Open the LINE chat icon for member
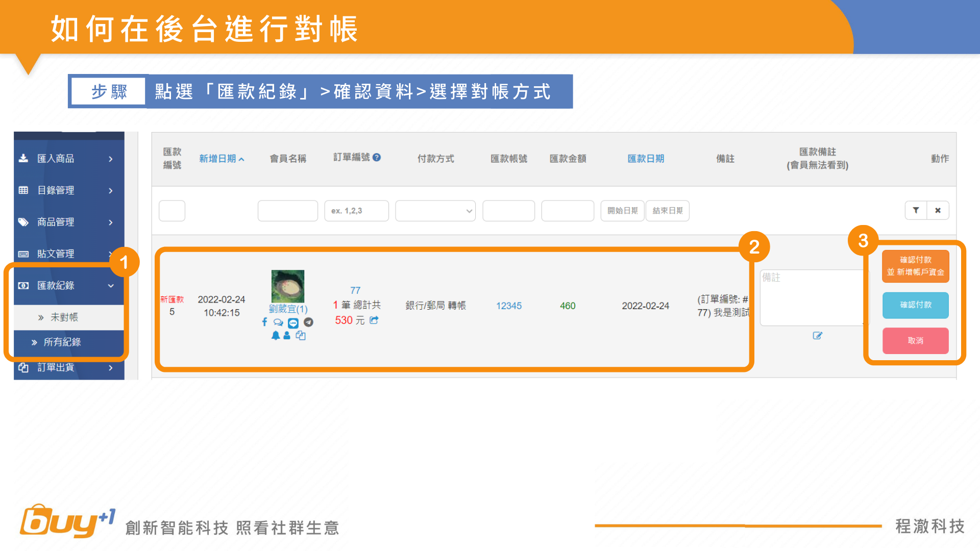The height and width of the screenshot is (551, 980). coord(293,323)
